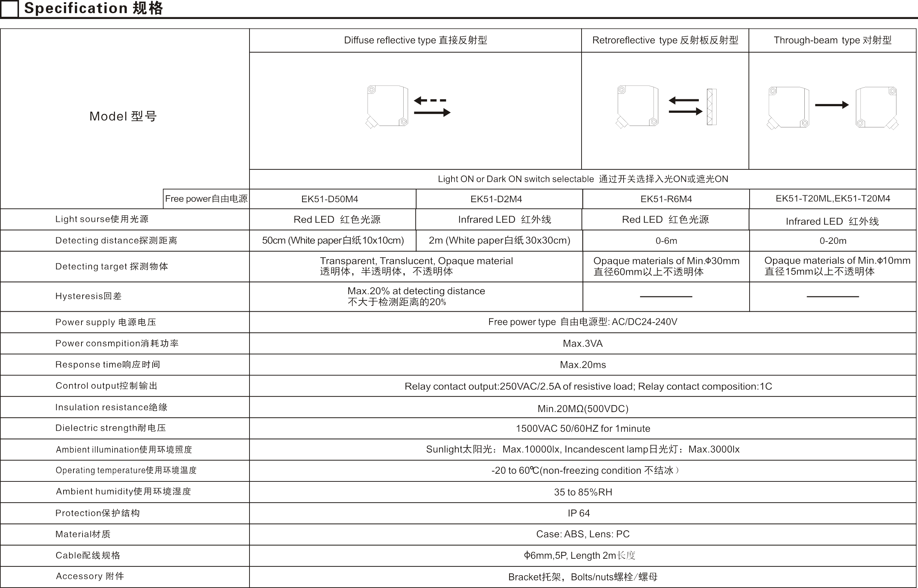Click the retroreflective sensor with reflector diagram
This screenshot has height=588, width=918.
pos(666,107)
